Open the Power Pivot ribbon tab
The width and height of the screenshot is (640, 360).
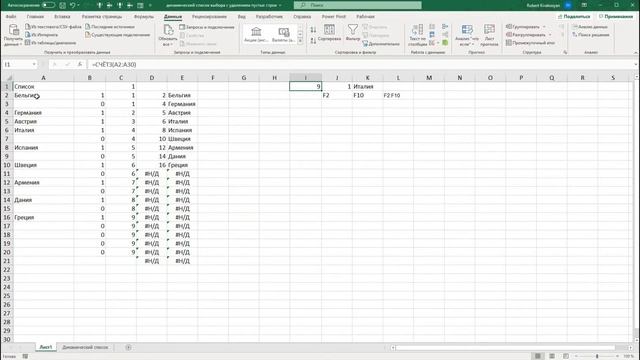333,17
